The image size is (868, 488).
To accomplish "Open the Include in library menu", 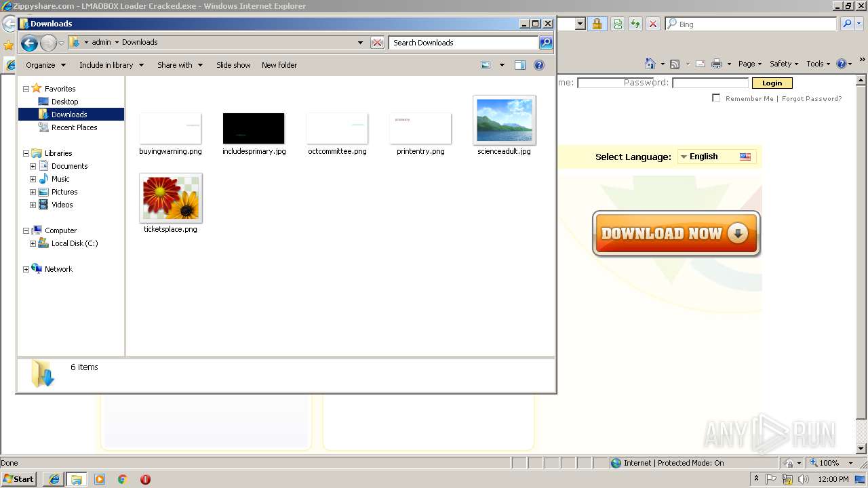I will [112, 65].
